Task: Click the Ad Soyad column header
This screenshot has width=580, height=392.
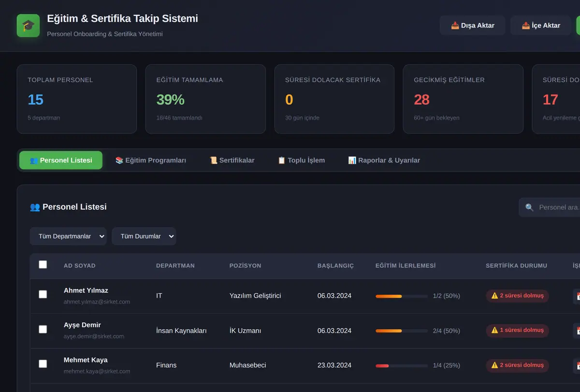Action: (x=80, y=266)
